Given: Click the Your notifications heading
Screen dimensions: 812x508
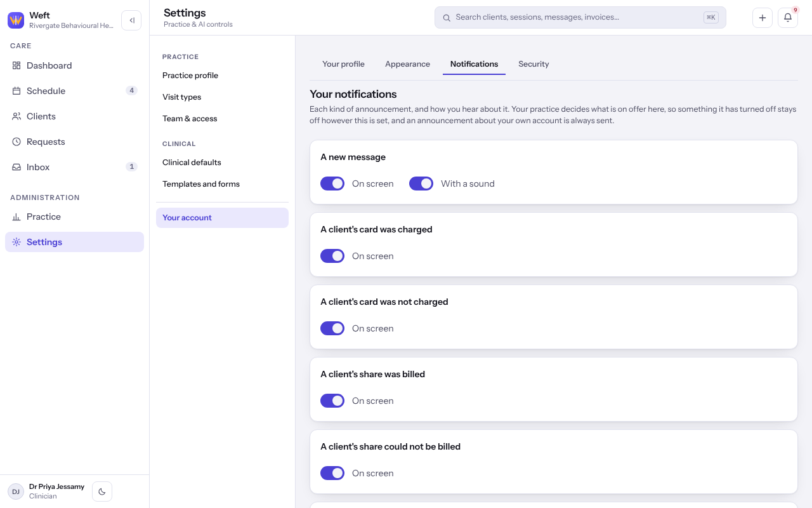Looking at the screenshot, I should coord(353,94).
